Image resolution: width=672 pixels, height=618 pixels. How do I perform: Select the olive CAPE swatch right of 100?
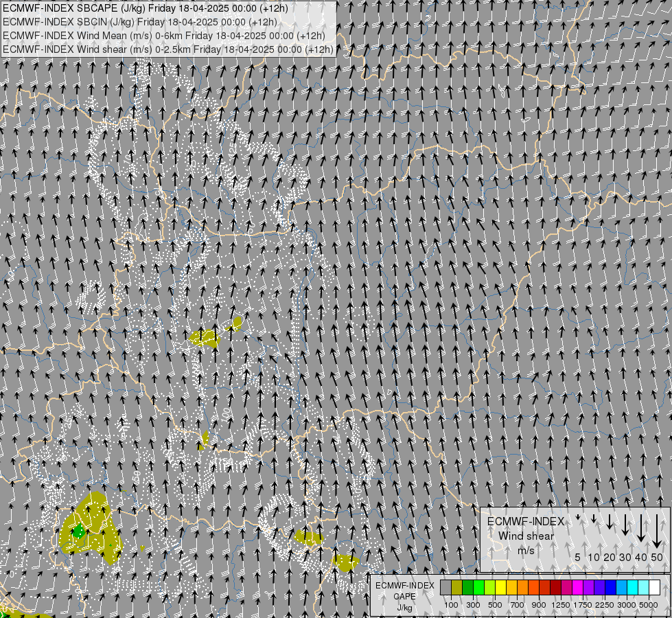457,588
